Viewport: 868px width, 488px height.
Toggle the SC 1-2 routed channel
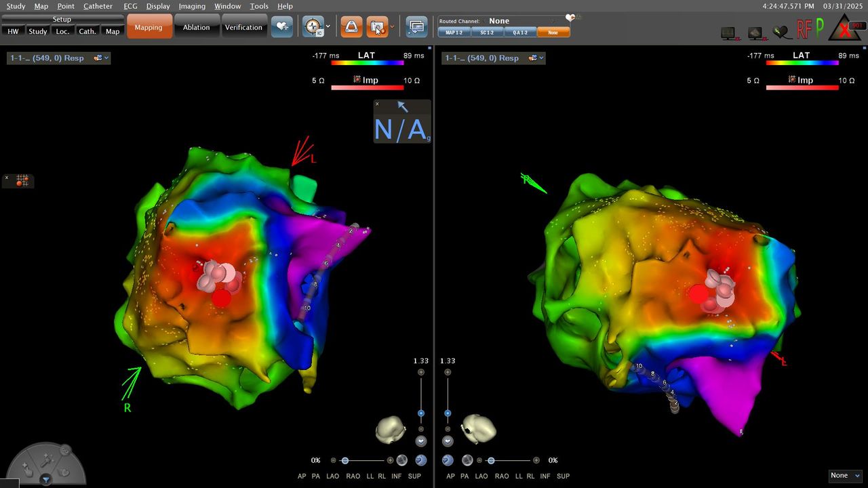(487, 33)
